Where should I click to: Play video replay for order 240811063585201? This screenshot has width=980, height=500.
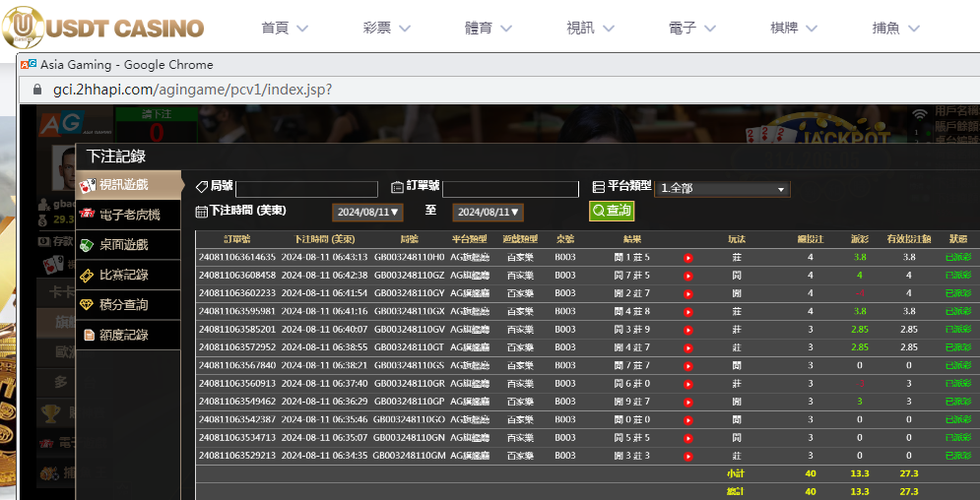(x=687, y=329)
